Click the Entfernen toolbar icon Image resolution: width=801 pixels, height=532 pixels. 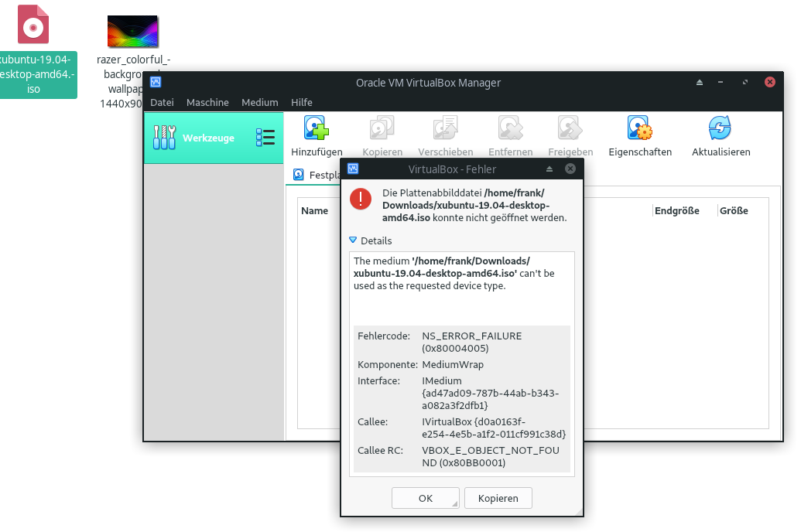pyautogui.click(x=510, y=128)
